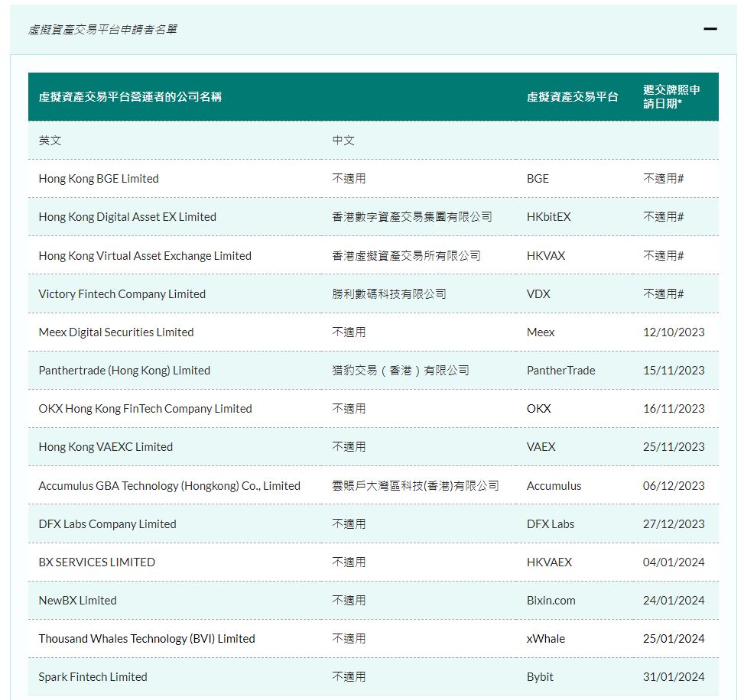The height and width of the screenshot is (700, 744).
Task: Select OKX Hong Kong FinTech Company Limited
Action: 145,409
